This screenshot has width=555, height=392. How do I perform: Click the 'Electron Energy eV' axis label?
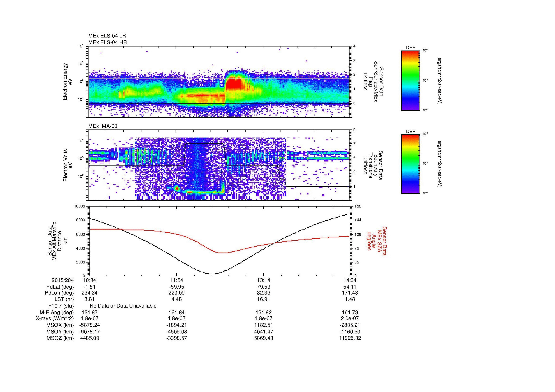(x=67, y=82)
